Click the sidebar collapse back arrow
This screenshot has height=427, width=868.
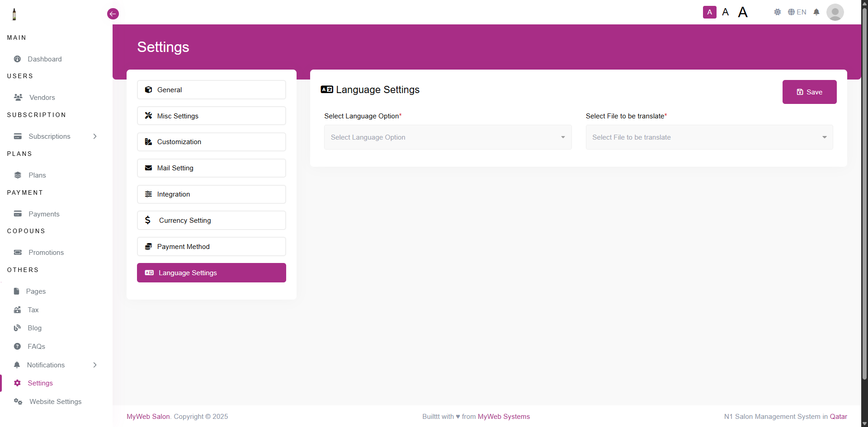point(113,14)
